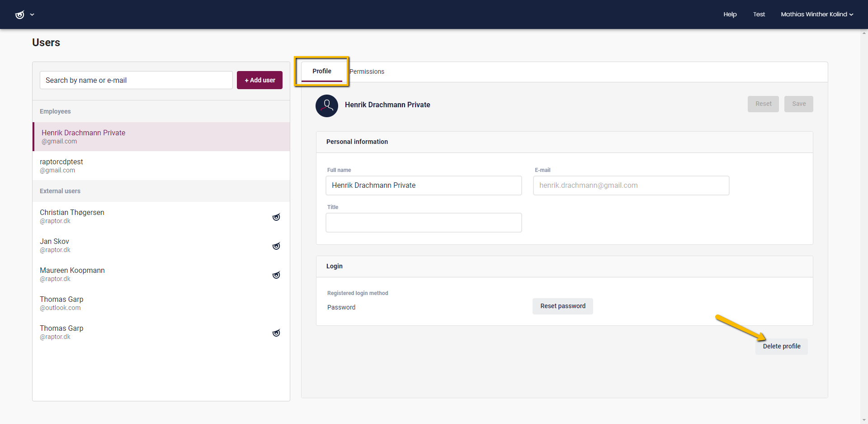
Task: Focus the Search by name or e-mail field
Action: pyautogui.click(x=136, y=80)
